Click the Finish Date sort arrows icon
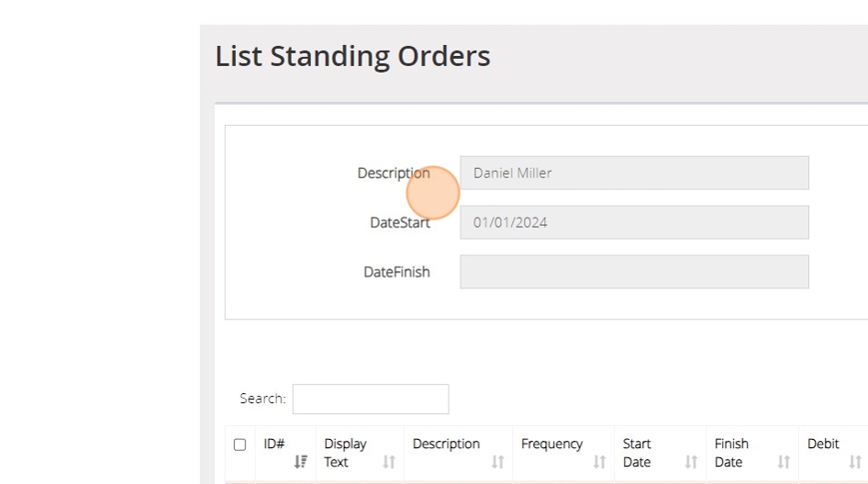The height and width of the screenshot is (484, 868). click(x=784, y=462)
